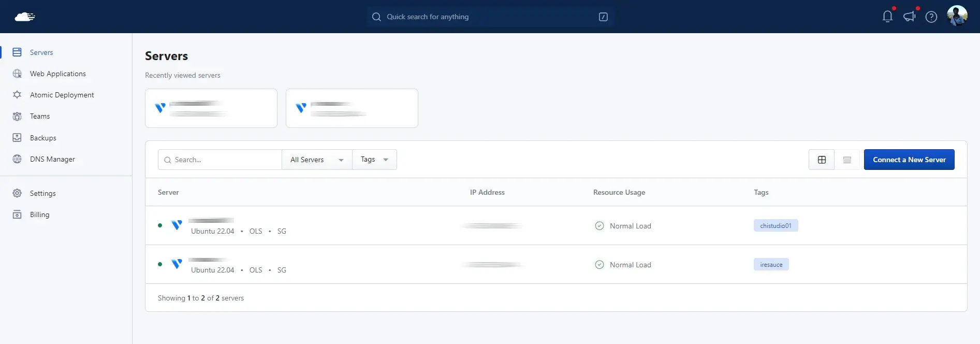Navigate to DNS Manager

pos(52,159)
